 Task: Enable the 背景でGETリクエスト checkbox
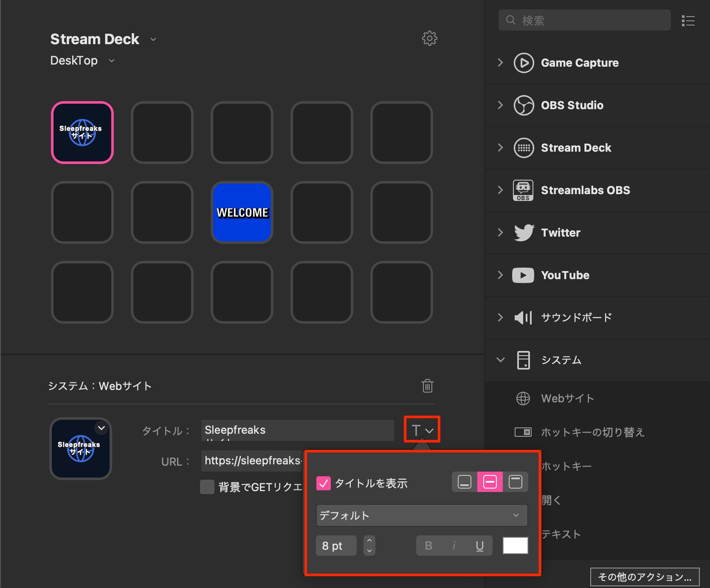point(207,487)
